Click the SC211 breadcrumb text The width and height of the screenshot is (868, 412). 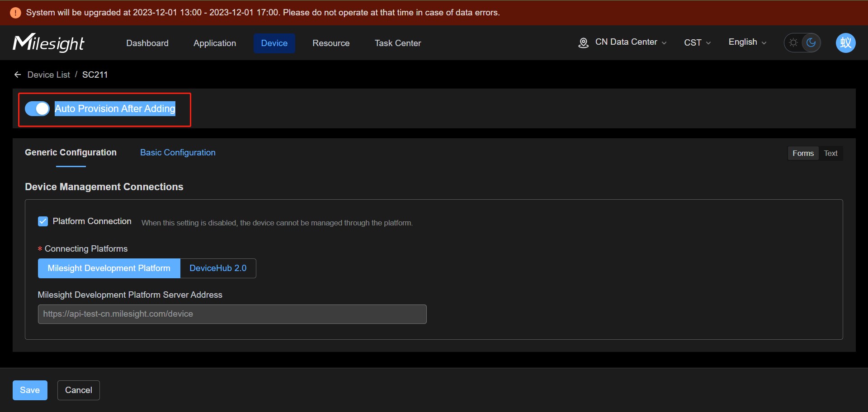pyautogui.click(x=95, y=75)
